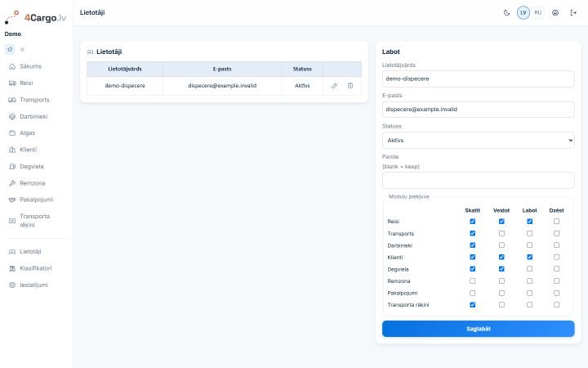Edit demo-dispecere with pencil icon
Viewport: 588px width, 368px height.
[334, 86]
